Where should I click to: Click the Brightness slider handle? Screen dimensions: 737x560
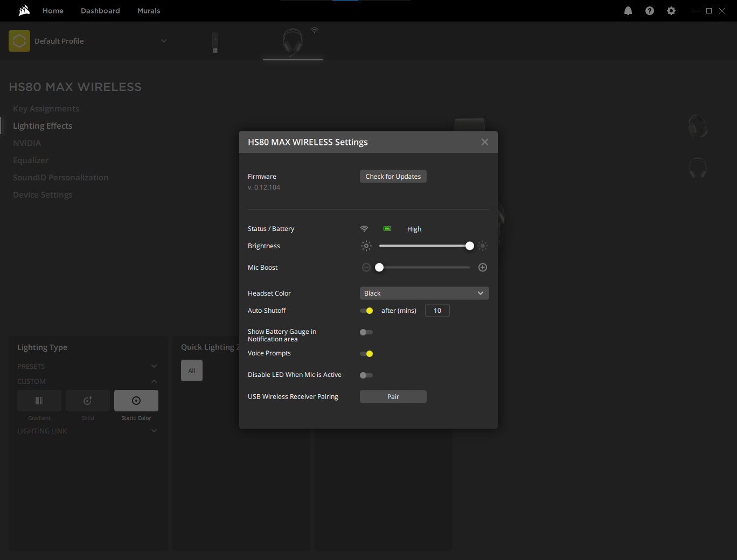(x=470, y=246)
